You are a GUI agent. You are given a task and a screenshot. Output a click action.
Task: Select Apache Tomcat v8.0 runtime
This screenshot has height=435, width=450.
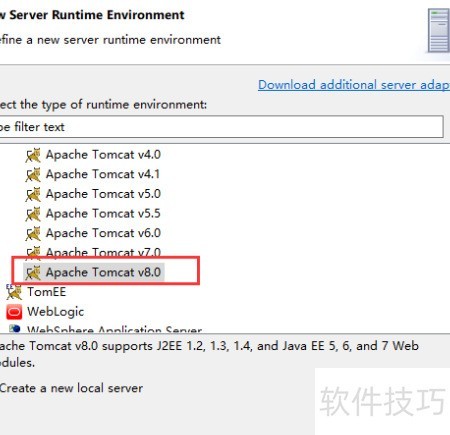(103, 272)
